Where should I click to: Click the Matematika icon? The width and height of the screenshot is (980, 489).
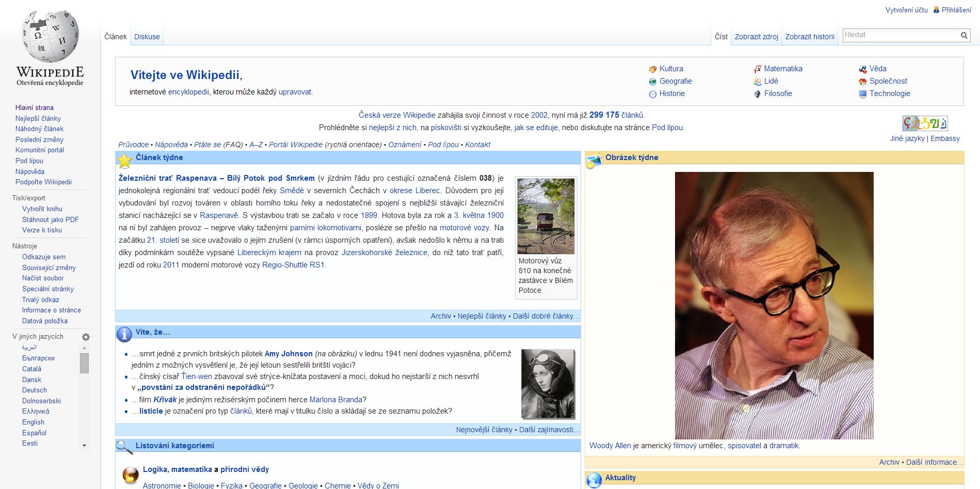tap(758, 69)
